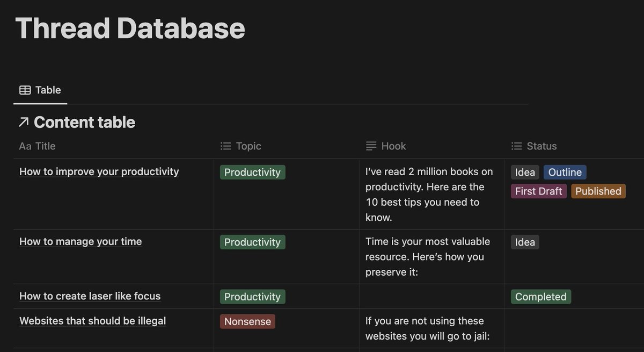Click the red Nonsense topic tag

tap(247, 321)
